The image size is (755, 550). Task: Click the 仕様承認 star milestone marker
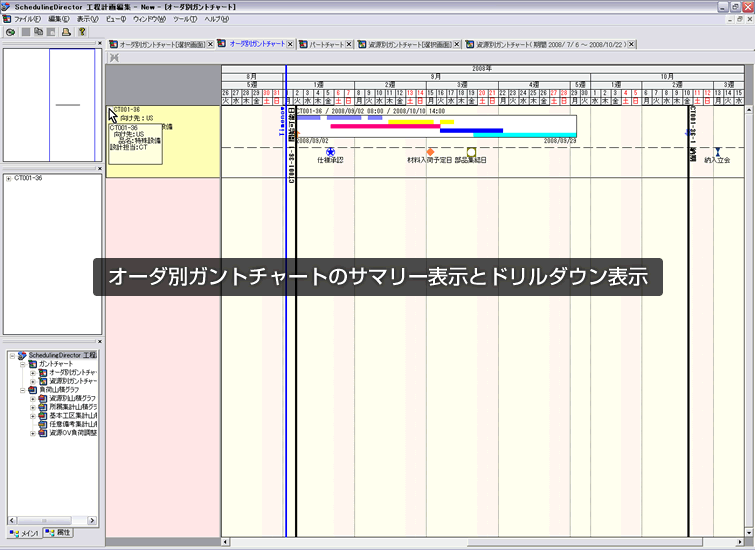tap(330, 152)
